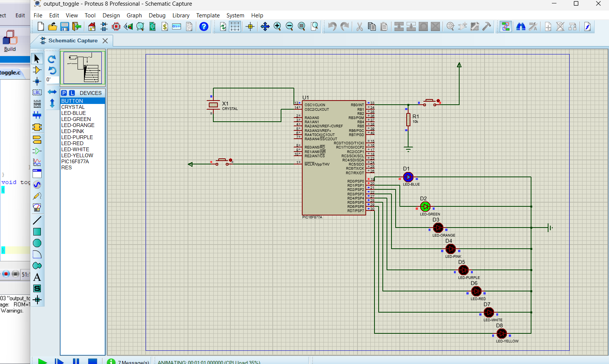Select RES in the devices list

pyautogui.click(x=82, y=167)
